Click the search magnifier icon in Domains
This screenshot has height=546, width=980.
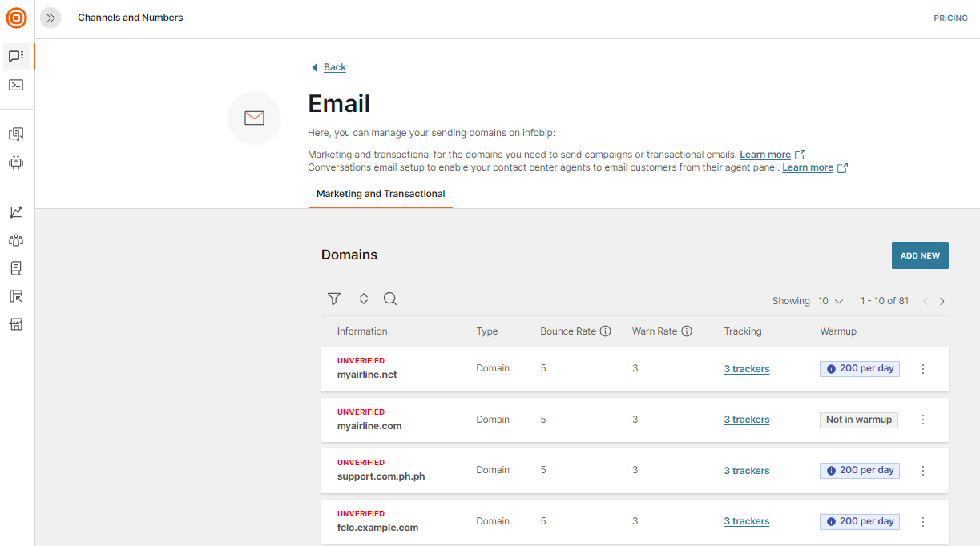(390, 299)
